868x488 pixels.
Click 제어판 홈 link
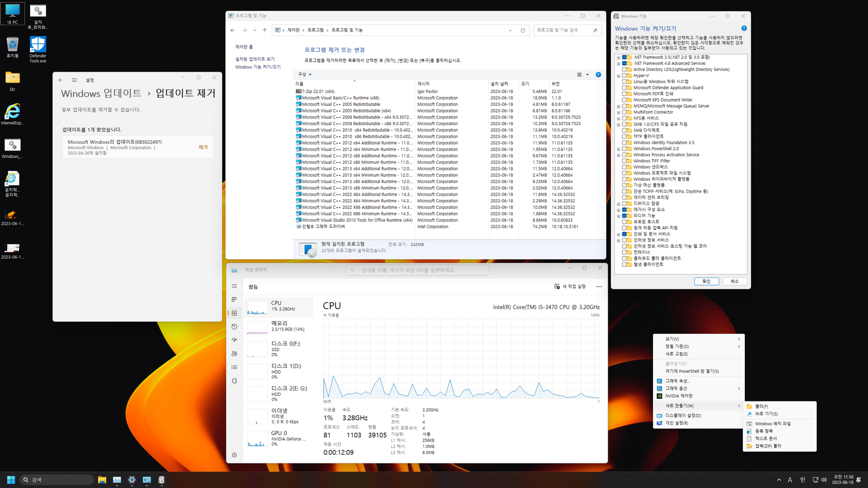point(244,47)
